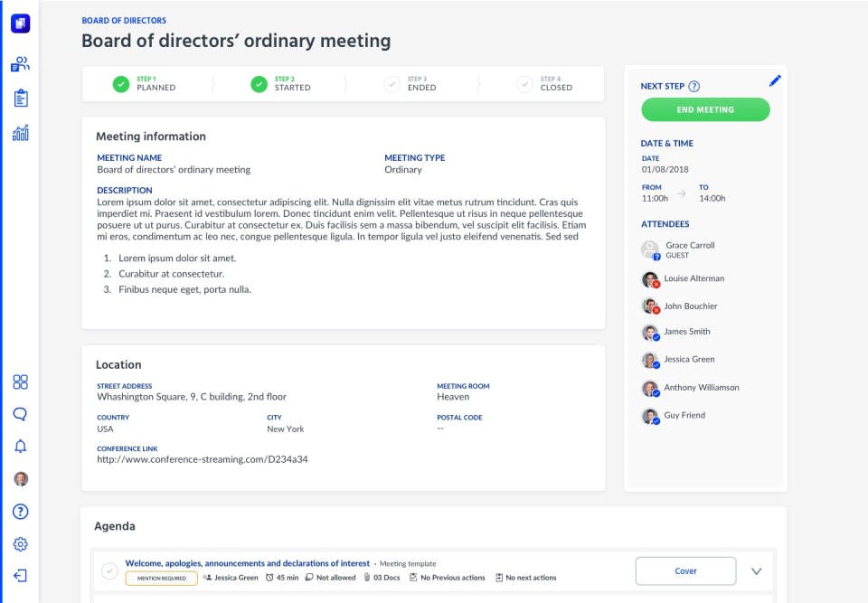Expand the Welcome agenda item chevron
The height and width of the screenshot is (603, 868).
(x=757, y=571)
